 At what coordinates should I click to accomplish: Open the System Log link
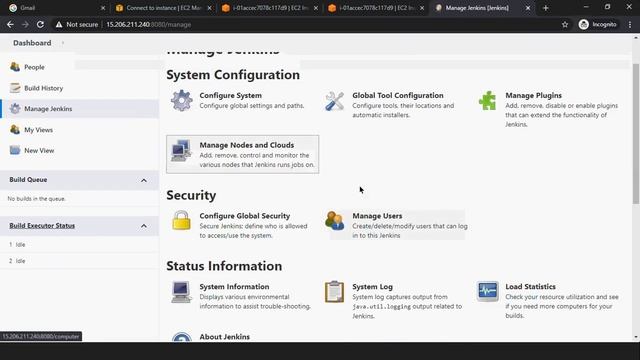372,287
